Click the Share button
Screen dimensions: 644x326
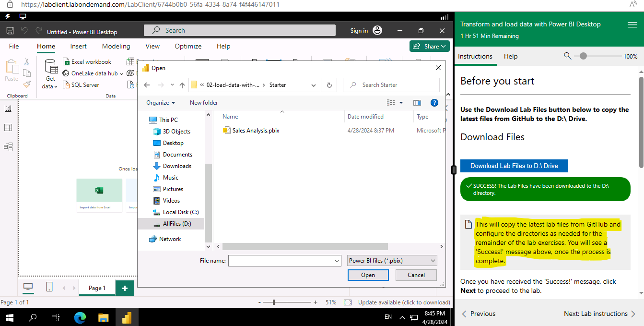(429, 47)
